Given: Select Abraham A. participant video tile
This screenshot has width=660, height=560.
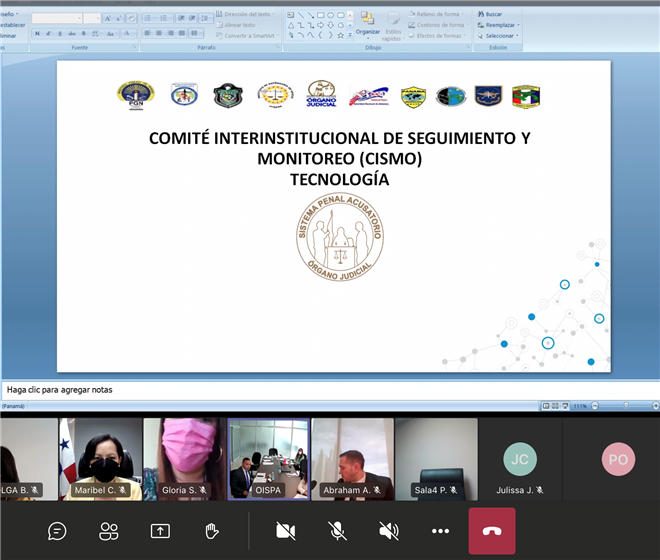Looking at the screenshot, I should point(352,459).
